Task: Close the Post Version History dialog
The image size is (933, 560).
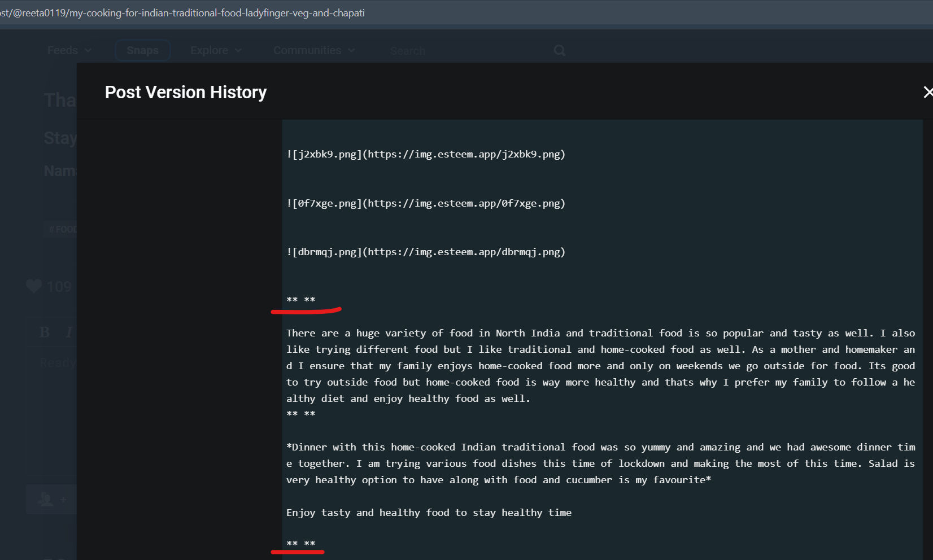Action: pos(927,92)
